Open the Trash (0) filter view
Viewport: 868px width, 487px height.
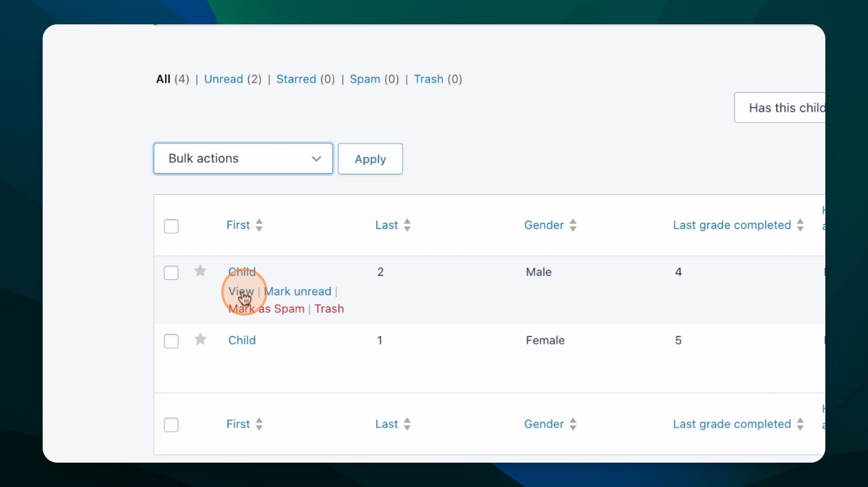[438, 79]
